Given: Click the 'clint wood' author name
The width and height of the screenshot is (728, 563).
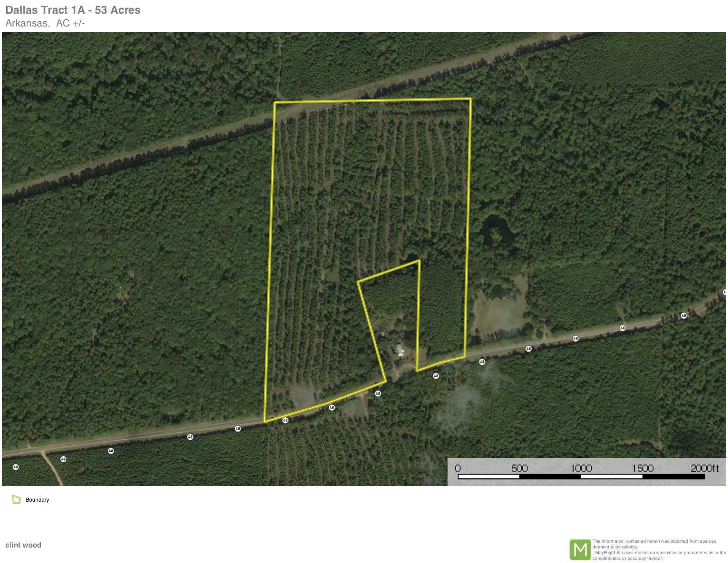Looking at the screenshot, I should [23, 545].
